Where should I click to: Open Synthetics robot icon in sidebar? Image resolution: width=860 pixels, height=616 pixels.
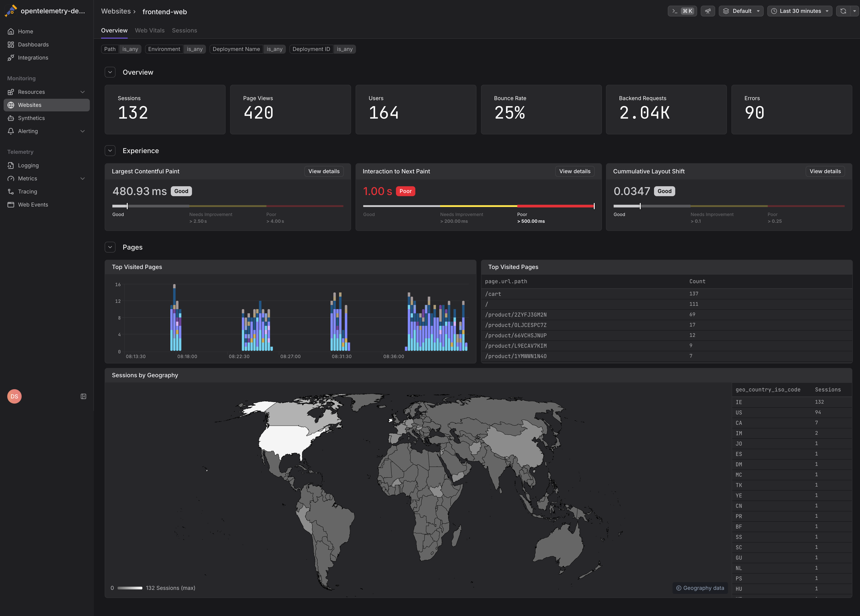pos(11,118)
